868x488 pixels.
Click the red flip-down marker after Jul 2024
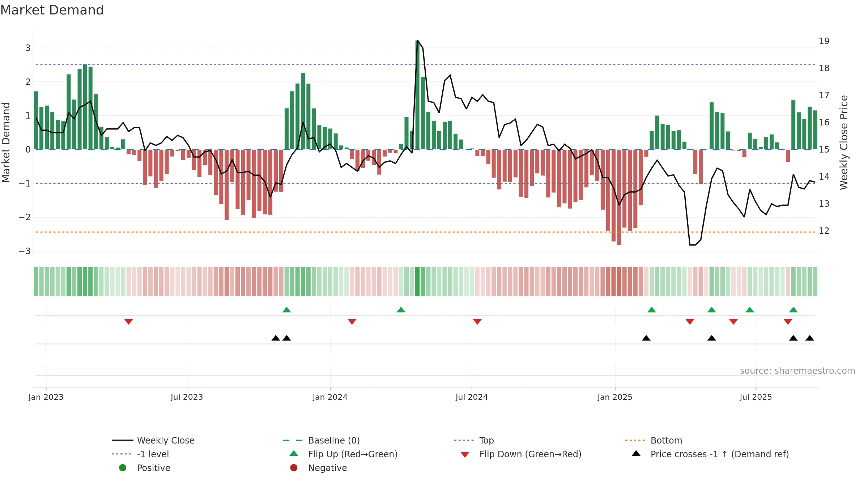tap(477, 322)
